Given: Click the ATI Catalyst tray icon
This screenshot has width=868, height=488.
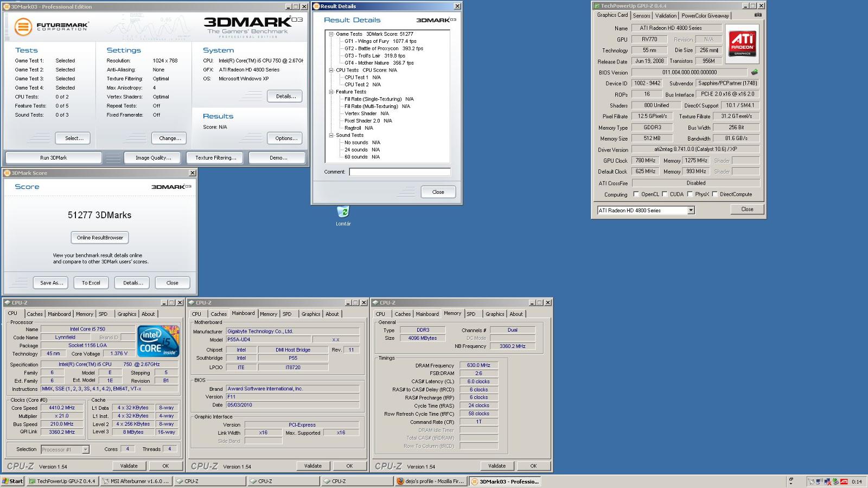Looking at the screenshot, I should [x=844, y=481].
